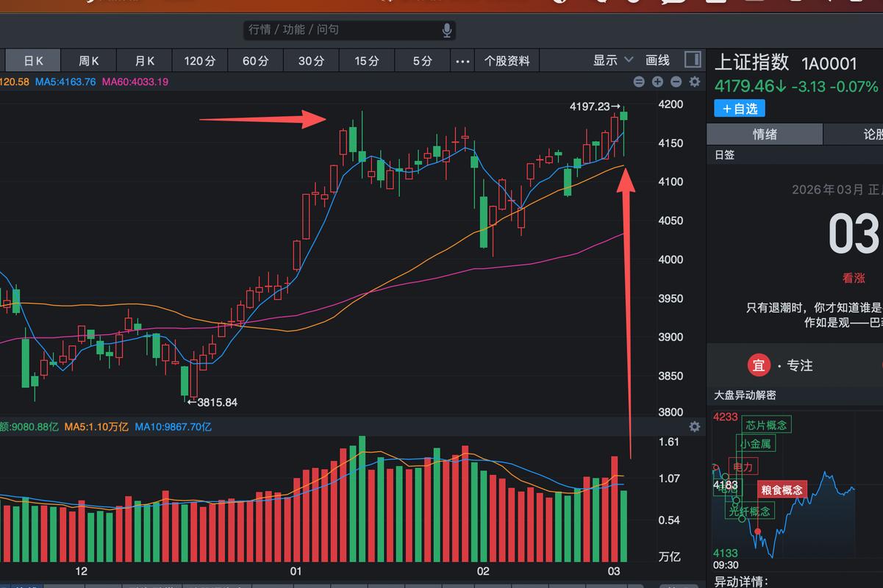The width and height of the screenshot is (883, 588).
Task: Click the stock code 1A0001
Action: (x=829, y=63)
